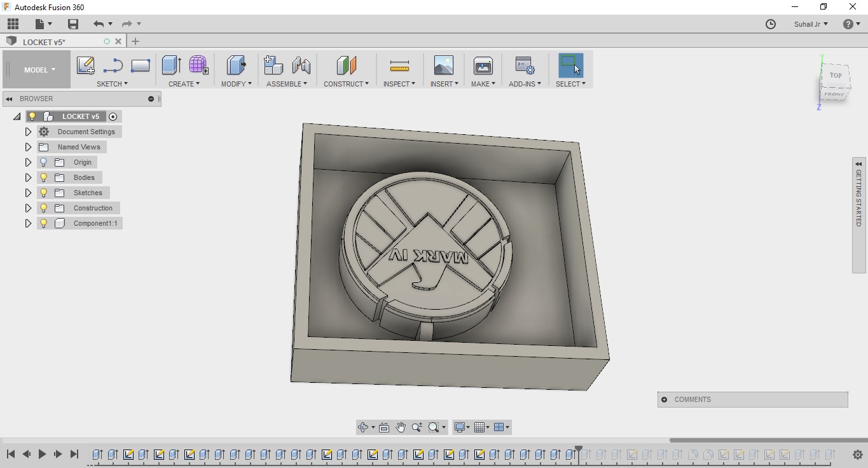Screen dimensions: 868x468
Task: Expand the Component1:1 node
Action: click(x=28, y=223)
